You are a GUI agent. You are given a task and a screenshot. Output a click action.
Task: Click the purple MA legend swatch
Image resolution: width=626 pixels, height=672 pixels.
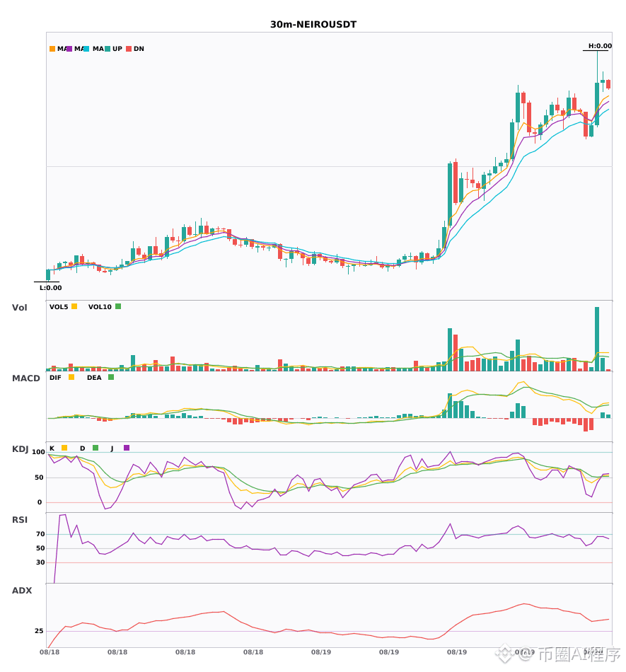[x=69, y=49]
